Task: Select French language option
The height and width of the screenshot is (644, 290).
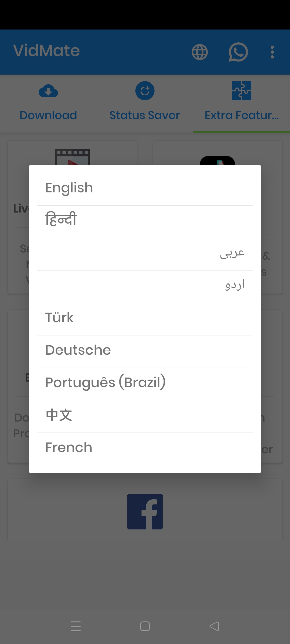Action: coord(145,448)
